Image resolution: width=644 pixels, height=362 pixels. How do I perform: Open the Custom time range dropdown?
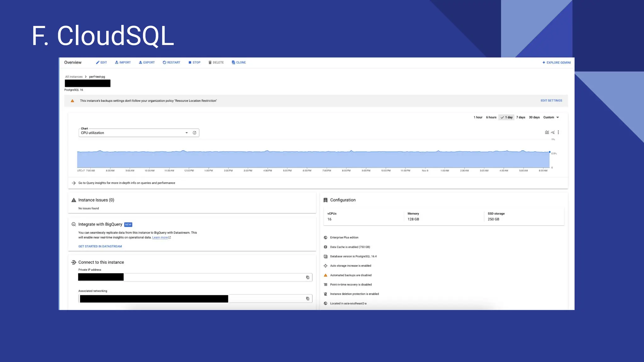551,118
